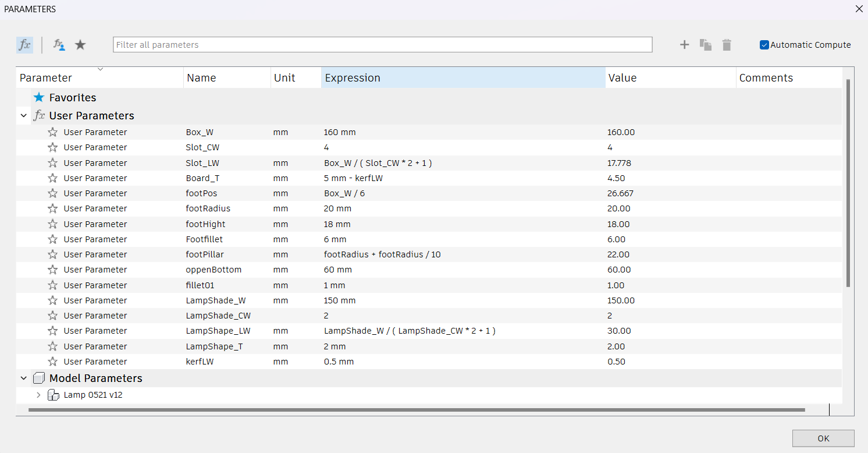Toggle favorite star for LampShade_CW
This screenshot has height=453, width=868.
tap(53, 316)
